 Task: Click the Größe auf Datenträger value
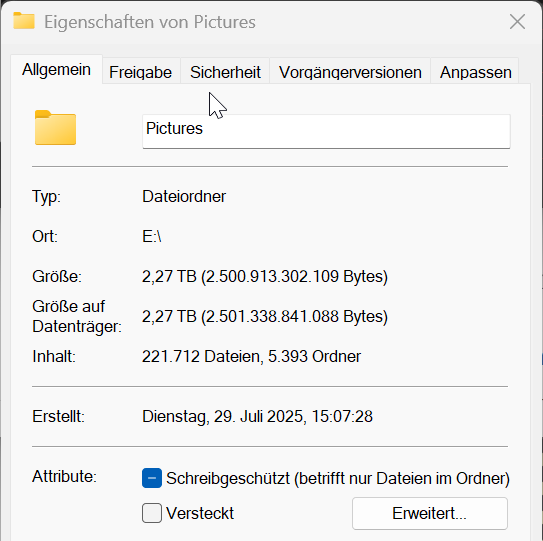[265, 316]
